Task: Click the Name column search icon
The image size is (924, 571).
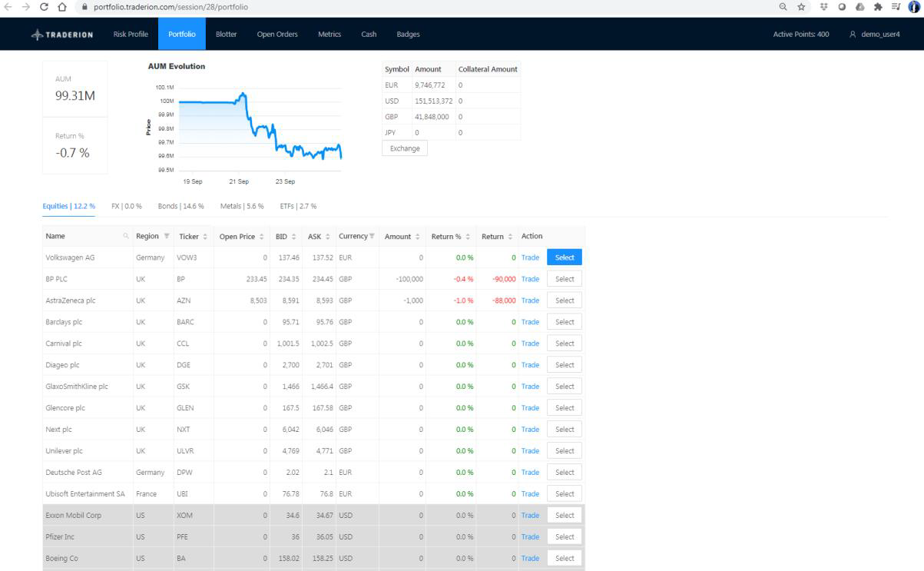Action: (x=126, y=237)
